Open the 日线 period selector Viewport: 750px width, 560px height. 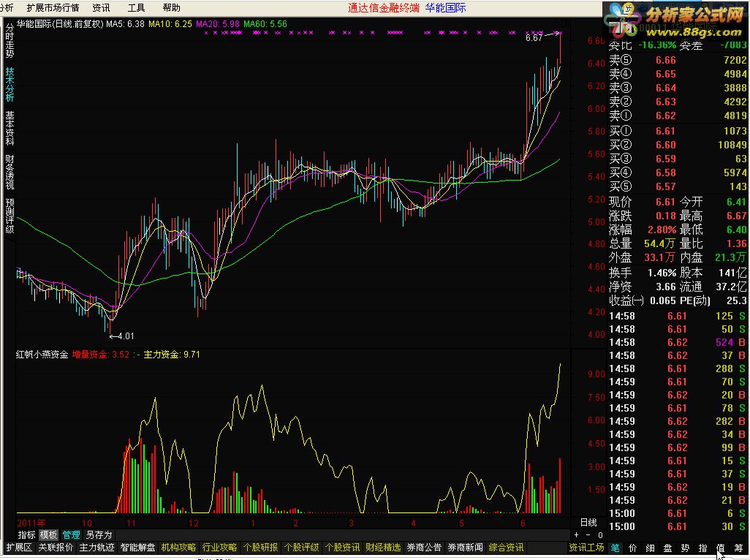click(588, 522)
